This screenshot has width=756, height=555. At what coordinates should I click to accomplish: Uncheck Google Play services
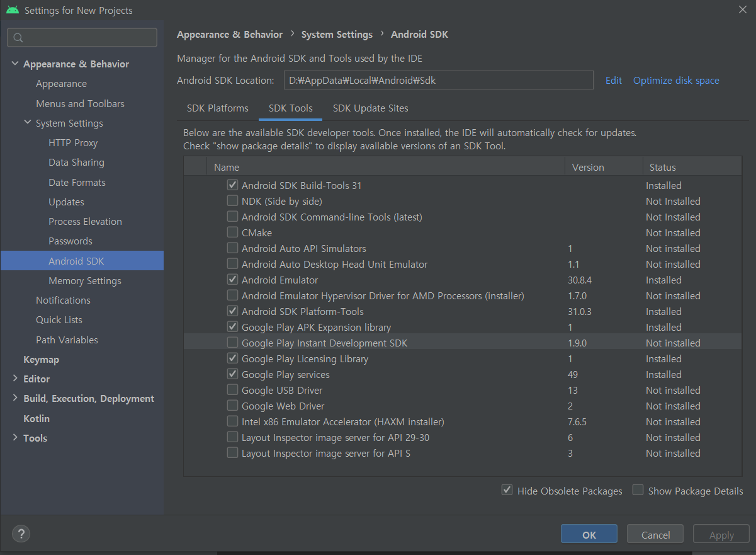(x=232, y=374)
